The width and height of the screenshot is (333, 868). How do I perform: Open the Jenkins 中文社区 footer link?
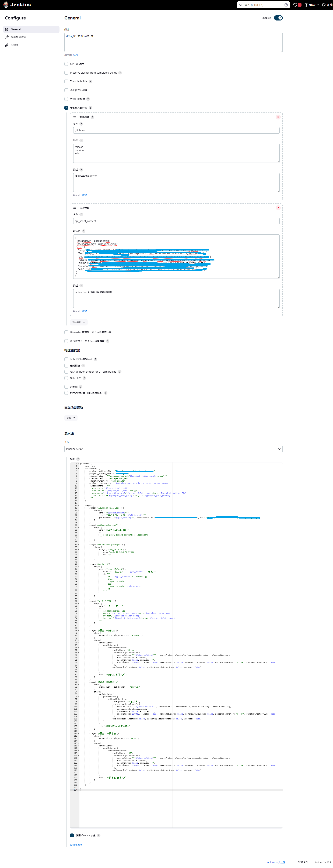276,862
